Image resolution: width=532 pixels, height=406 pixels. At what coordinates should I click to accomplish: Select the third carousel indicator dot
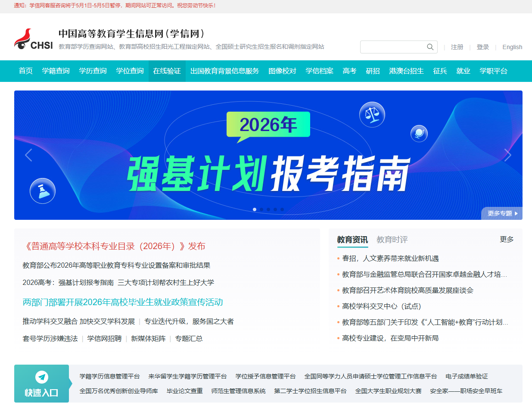(x=268, y=209)
